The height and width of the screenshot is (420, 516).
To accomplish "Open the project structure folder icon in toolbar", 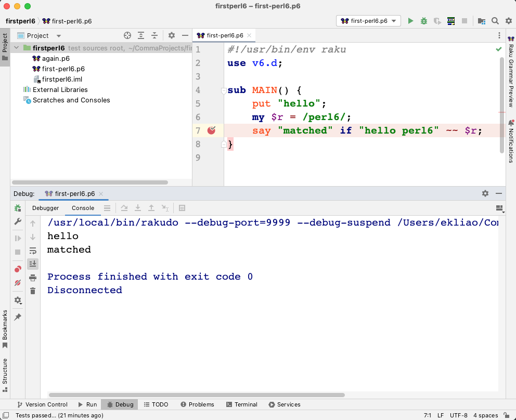I will (x=482, y=21).
